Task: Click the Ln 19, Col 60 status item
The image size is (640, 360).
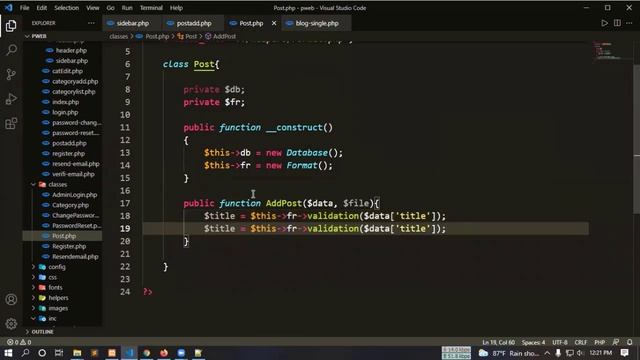Action: click(x=498, y=342)
